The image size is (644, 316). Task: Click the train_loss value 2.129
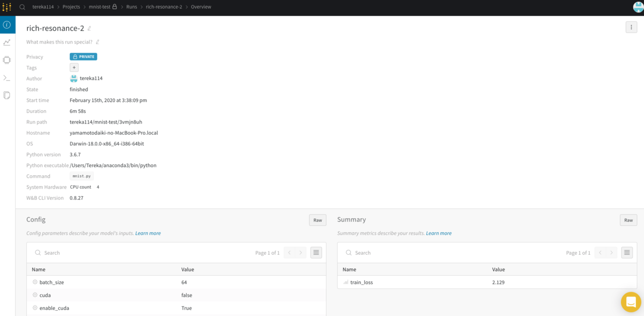pyautogui.click(x=498, y=282)
